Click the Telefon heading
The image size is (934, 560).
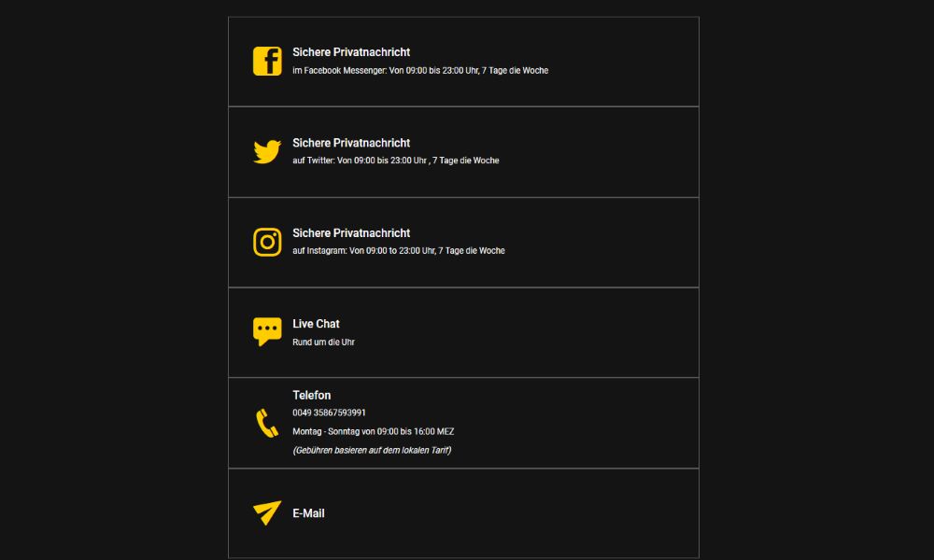tap(311, 396)
